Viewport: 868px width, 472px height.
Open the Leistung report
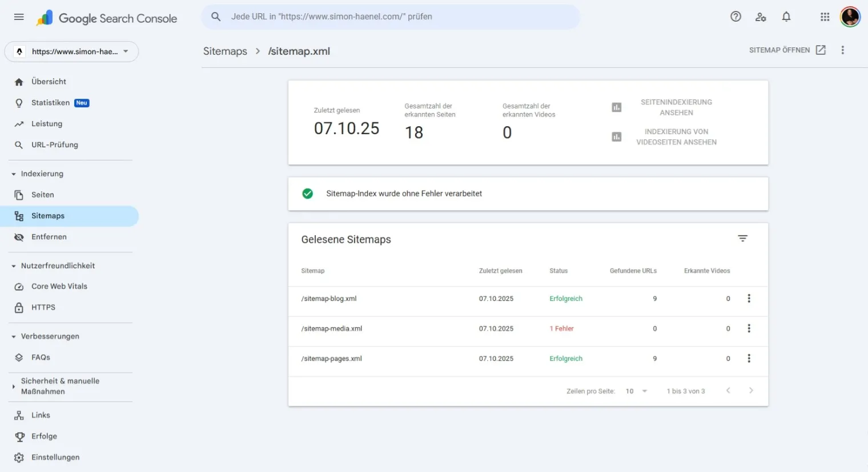click(x=47, y=124)
